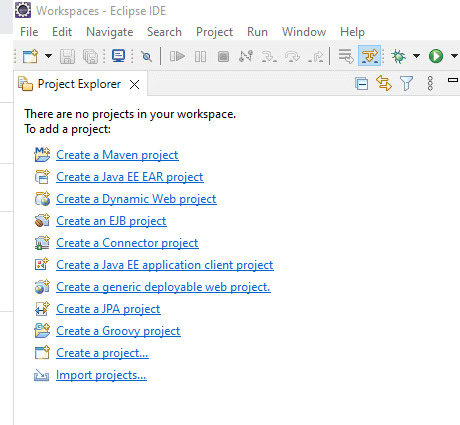This screenshot has height=425, width=460.
Task: Expand the Run dropdown arrow
Action: coord(454,56)
